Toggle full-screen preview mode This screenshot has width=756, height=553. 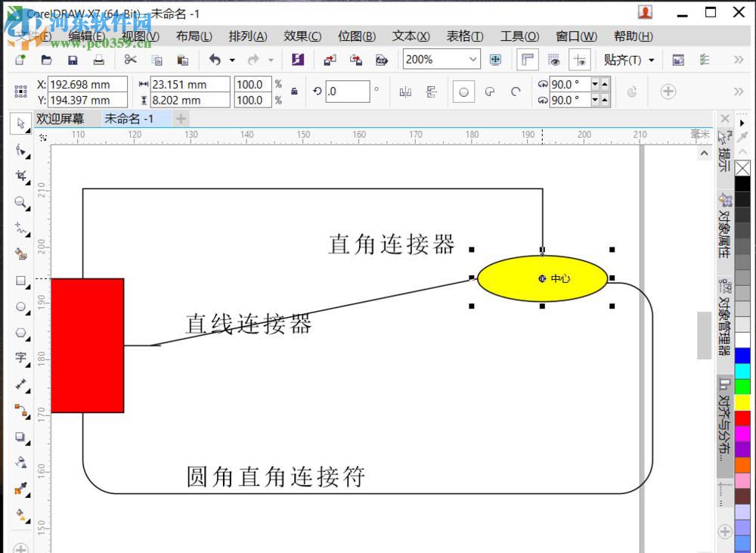tap(494, 59)
